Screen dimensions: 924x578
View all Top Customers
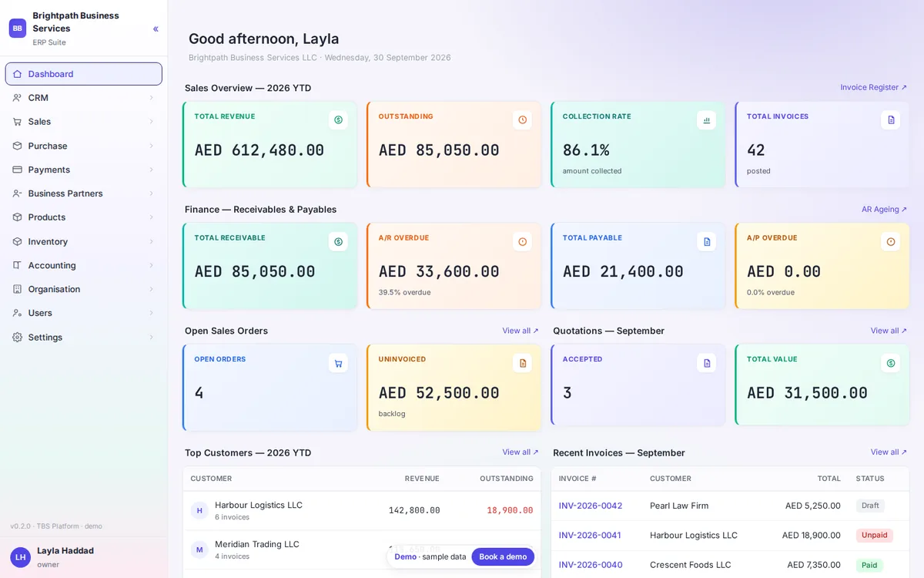pyautogui.click(x=521, y=452)
